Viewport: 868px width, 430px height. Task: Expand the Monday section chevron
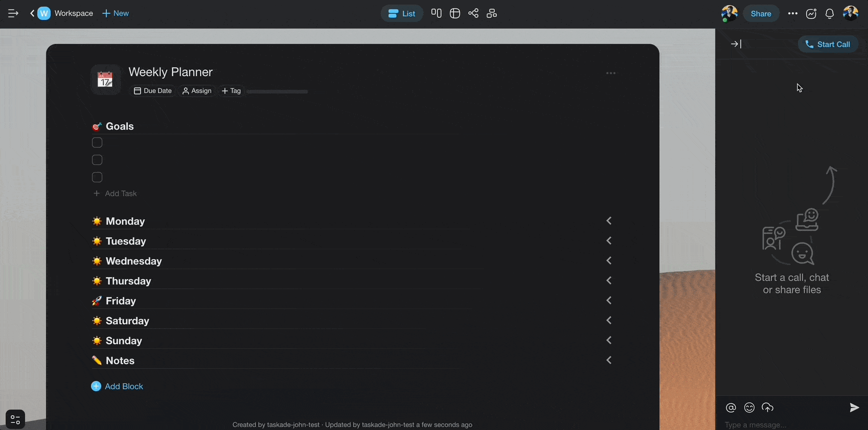click(609, 221)
